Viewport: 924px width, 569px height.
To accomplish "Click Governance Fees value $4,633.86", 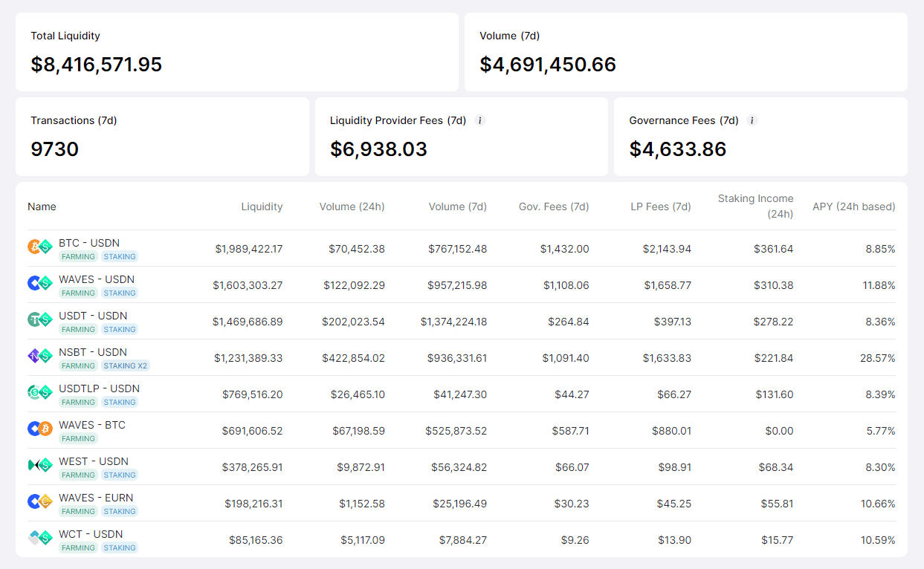I will click(678, 149).
